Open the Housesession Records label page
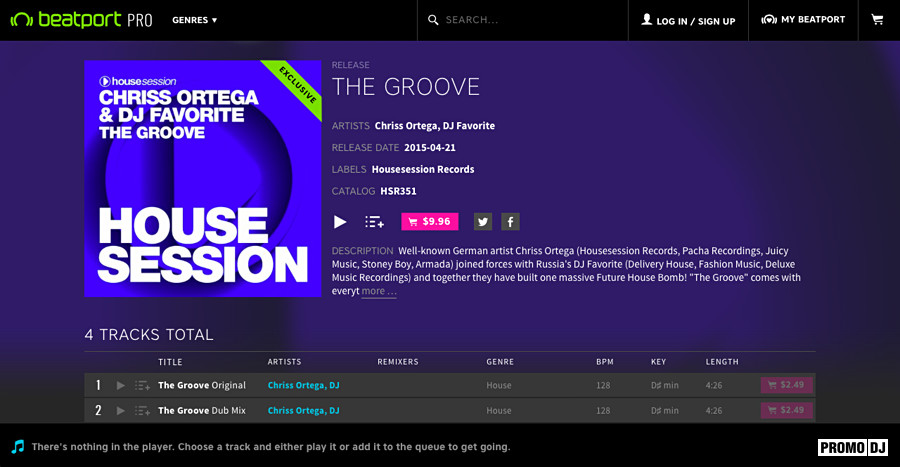The width and height of the screenshot is (900, 467). click(x=423, y=169)
